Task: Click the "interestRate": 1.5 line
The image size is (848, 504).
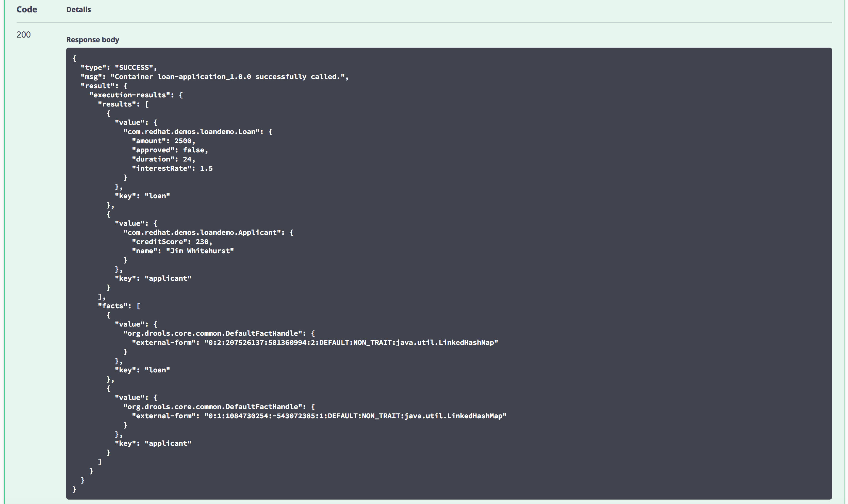Action: (x=172, y=169)
